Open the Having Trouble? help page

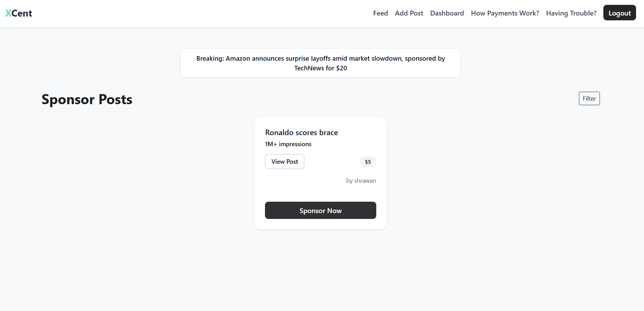(x=571, y=13)
